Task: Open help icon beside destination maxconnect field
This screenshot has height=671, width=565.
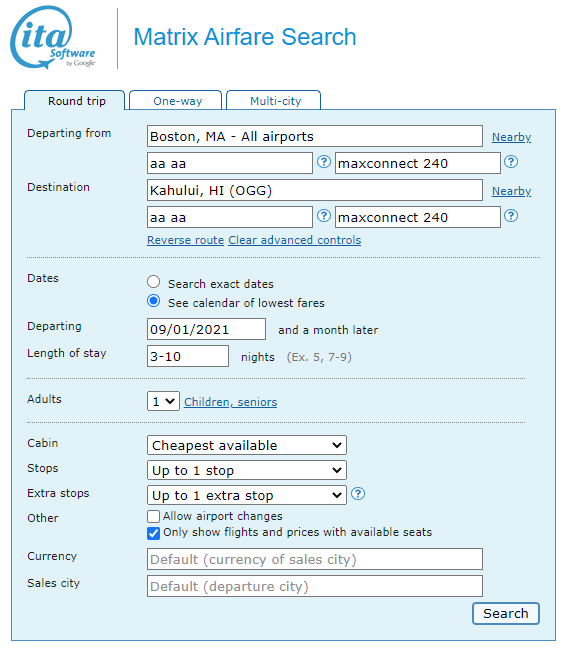Action: (511, 216)
